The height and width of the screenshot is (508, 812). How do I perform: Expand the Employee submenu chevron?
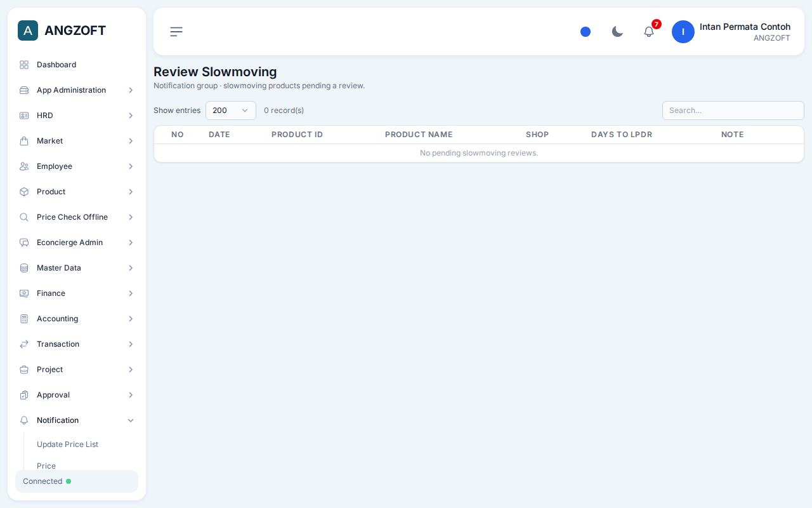pos(131,166)
